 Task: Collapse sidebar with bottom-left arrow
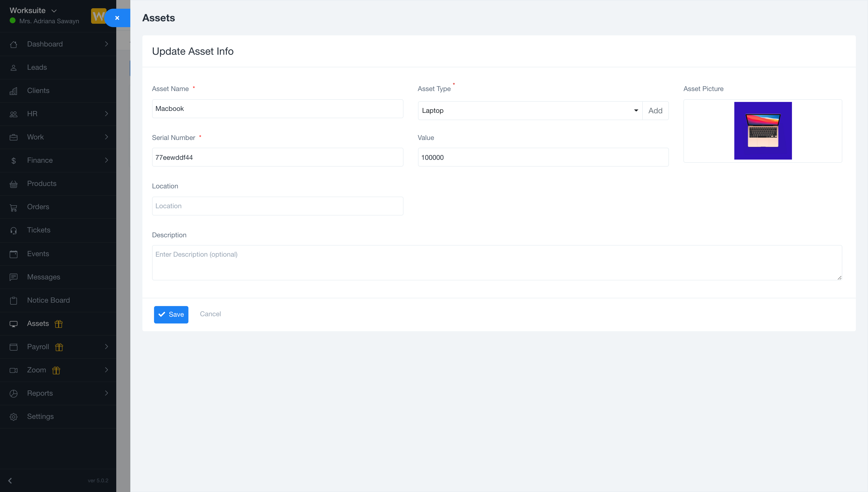[10, 481]
